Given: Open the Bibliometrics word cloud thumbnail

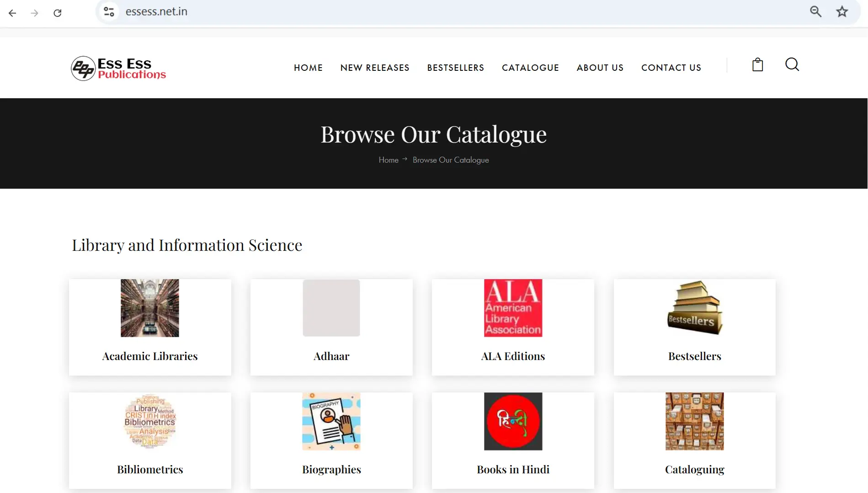Looking at the screenshot, I should 150,421.
